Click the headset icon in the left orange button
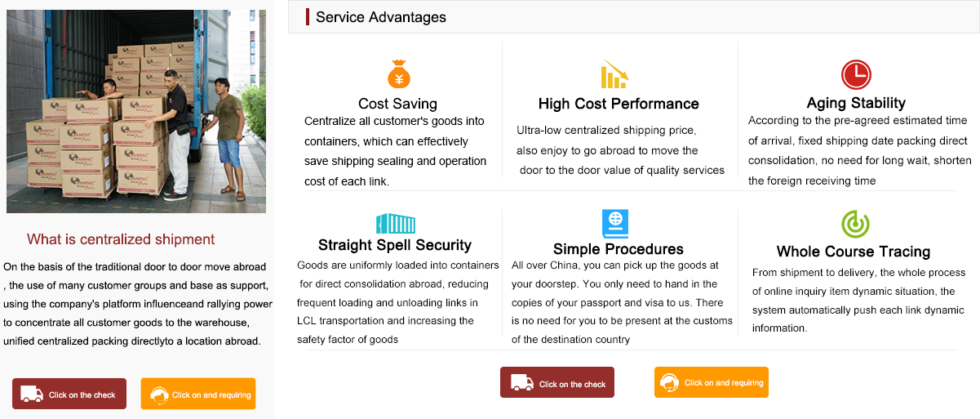 click(x=160, y=394)
